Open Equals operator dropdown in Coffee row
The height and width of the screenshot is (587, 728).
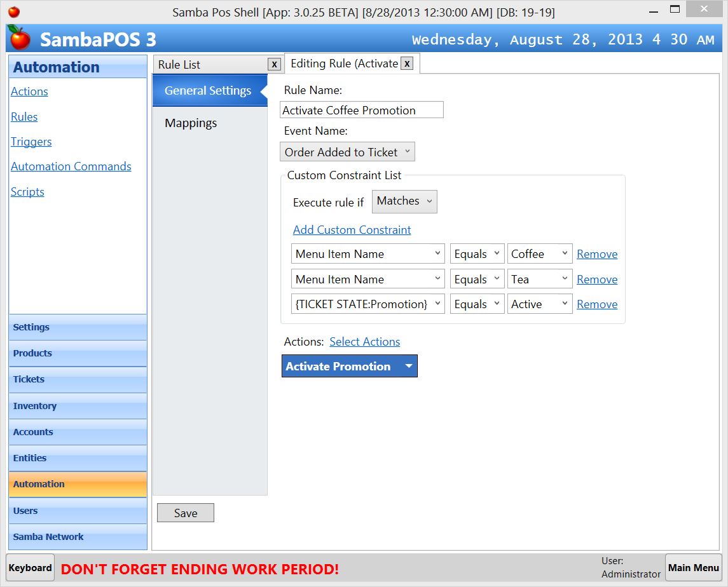pyautogui.click(x=477, y=254)
